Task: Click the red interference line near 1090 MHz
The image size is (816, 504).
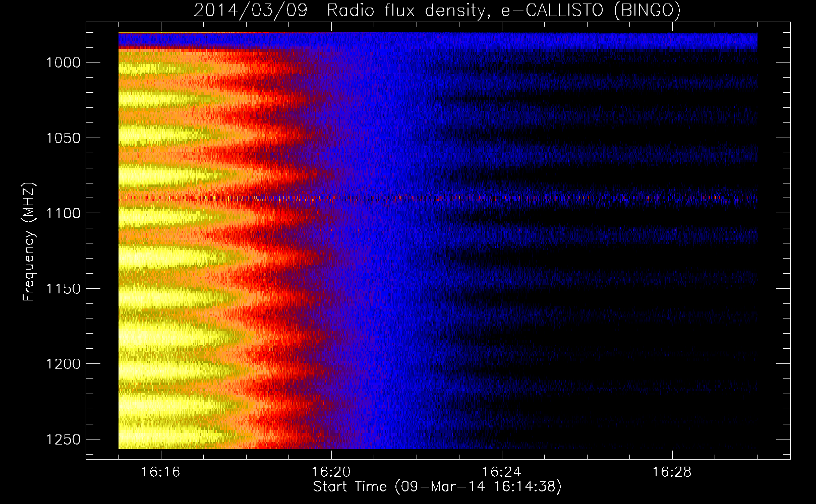Action: click(x=438, y=198)
